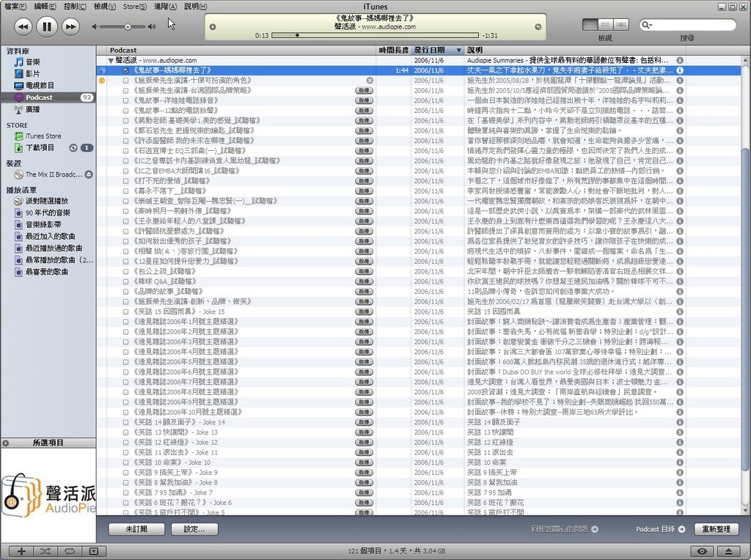This screenshot has width=751, height=560.
Task: Open 下載項目 downloads list
Action: coord(40,148)
